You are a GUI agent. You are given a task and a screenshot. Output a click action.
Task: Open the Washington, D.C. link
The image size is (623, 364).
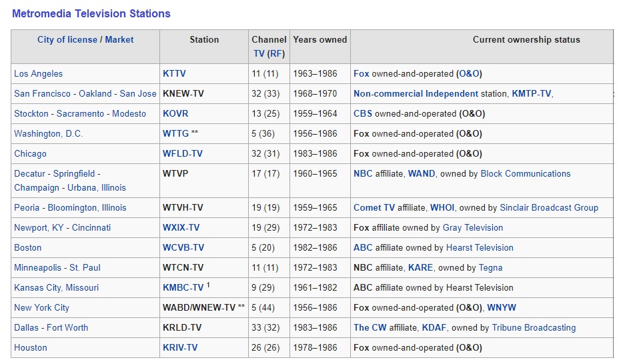49,134
